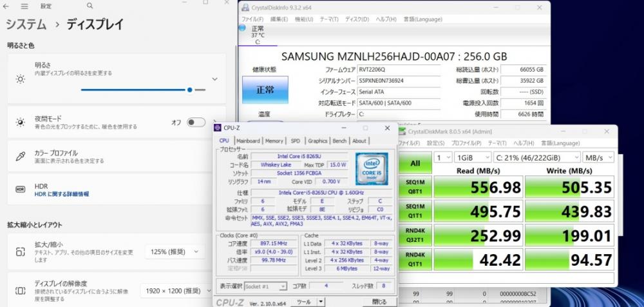Open the CPU-Z Socket #1 dropdown

tap(266, 286)
